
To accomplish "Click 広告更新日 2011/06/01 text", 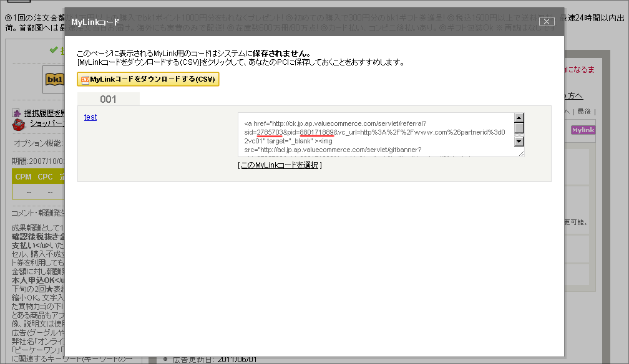I will pyautogui.click(x=214, y=360).
